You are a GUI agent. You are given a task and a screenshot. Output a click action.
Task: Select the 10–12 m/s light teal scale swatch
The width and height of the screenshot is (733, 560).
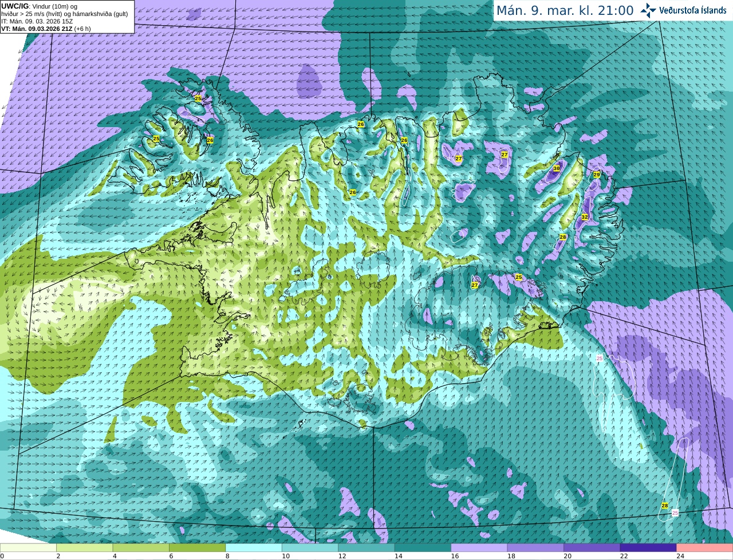pos(310,547)
